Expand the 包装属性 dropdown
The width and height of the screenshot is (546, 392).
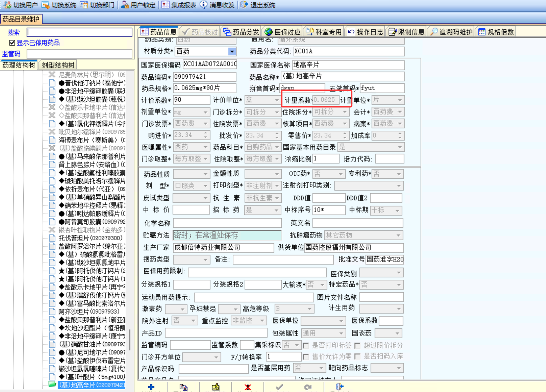341,333
